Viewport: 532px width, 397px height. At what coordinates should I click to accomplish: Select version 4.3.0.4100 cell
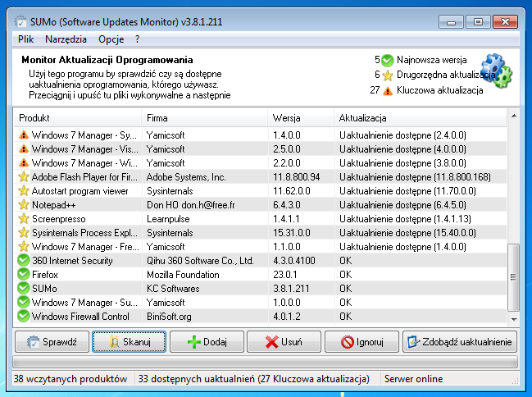294,261
